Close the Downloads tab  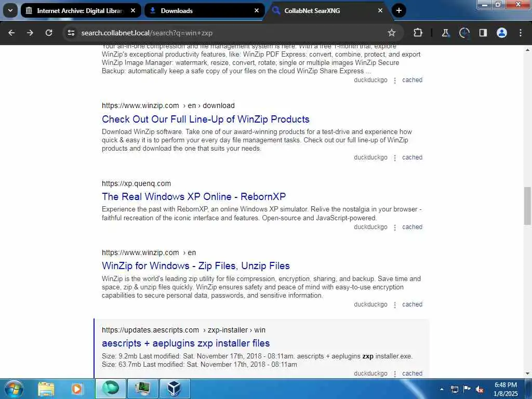coord(257,10)
